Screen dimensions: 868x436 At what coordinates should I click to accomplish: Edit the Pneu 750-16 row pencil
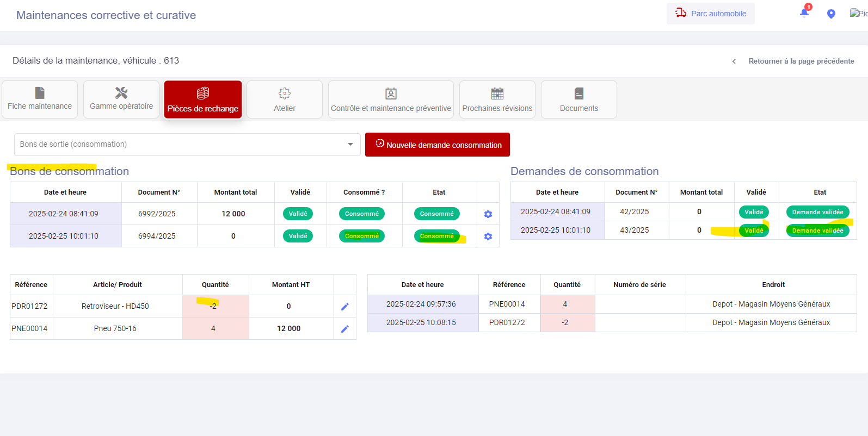[344, 329]
